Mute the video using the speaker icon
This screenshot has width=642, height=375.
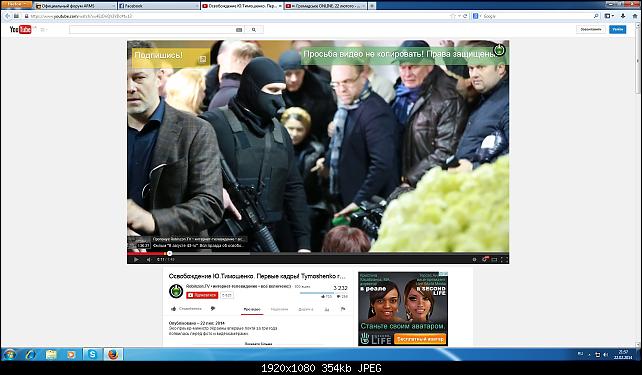point(149,259)
